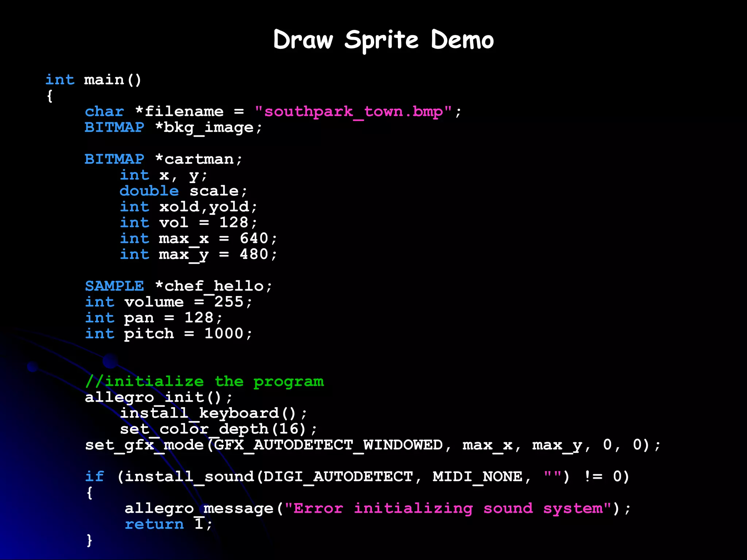Image resolution: width=747 pixels, height=560 pixels.
Task: Click the volume = 255 line
Action: (169, 302)
